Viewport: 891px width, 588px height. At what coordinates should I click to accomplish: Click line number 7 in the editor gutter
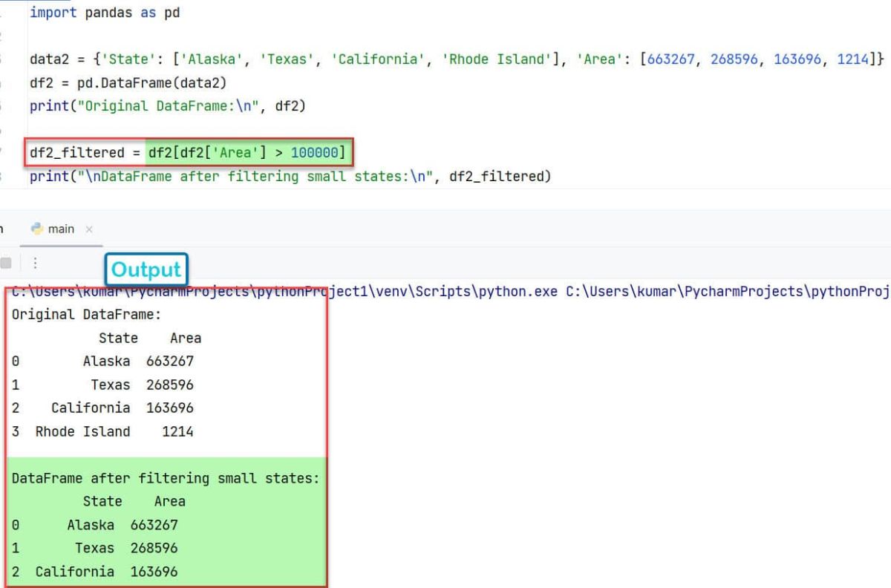tap(4, 152)
